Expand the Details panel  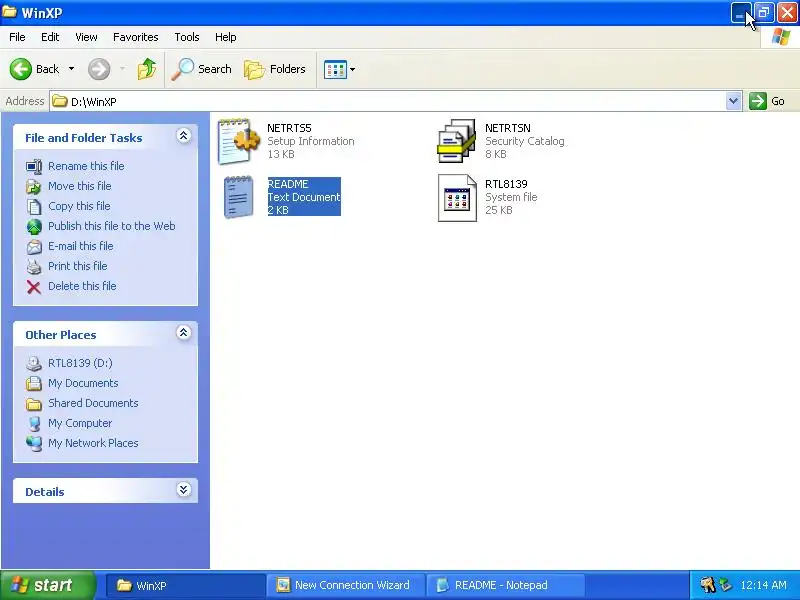click(x=184, y=490)
